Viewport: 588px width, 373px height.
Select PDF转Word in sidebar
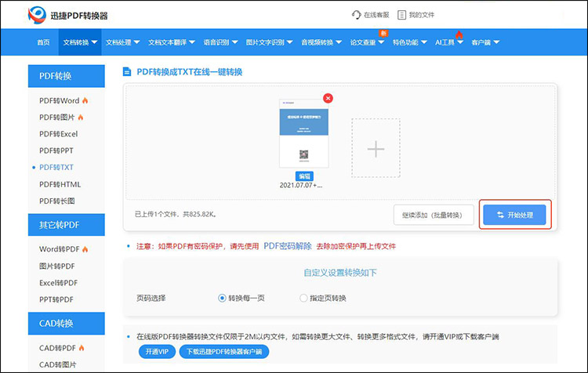[60, 100]
